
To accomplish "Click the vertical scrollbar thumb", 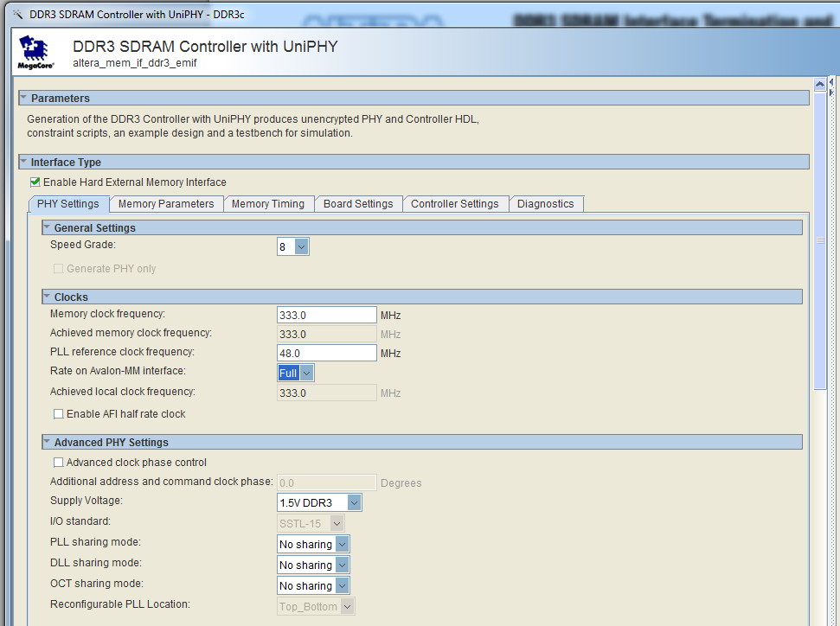I will pos(819,241).
